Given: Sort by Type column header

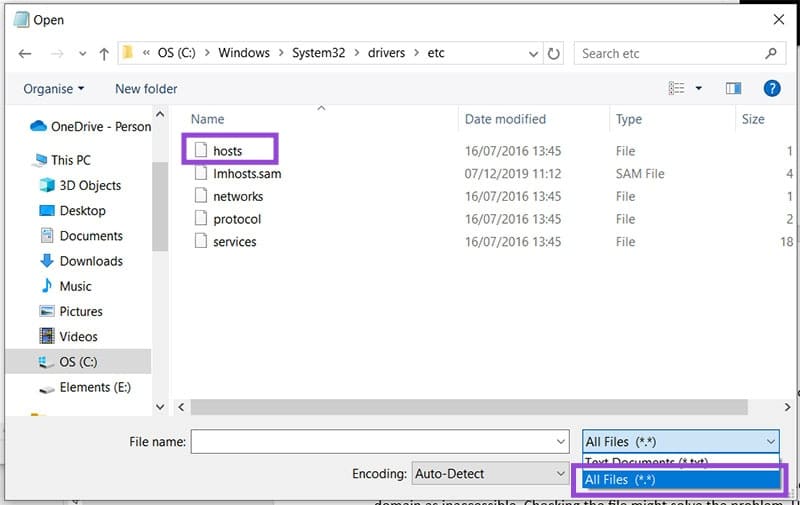Looking at the screenshot, I should (x=629, y=119).
